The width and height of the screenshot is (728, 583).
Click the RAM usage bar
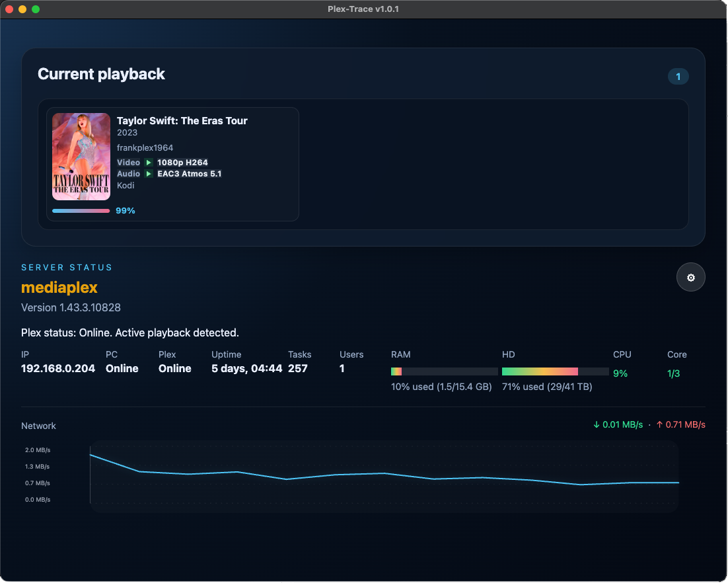click(x=445, y=371)
